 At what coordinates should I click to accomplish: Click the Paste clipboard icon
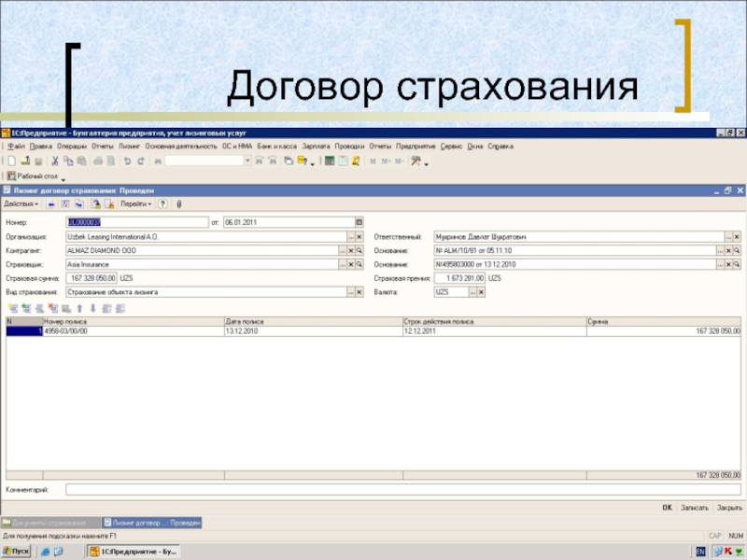81,161
